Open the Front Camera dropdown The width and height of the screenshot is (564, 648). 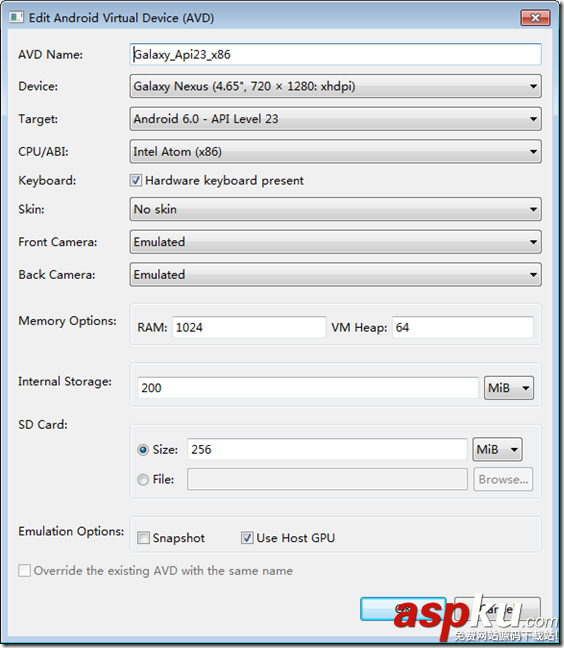[336, 242]
